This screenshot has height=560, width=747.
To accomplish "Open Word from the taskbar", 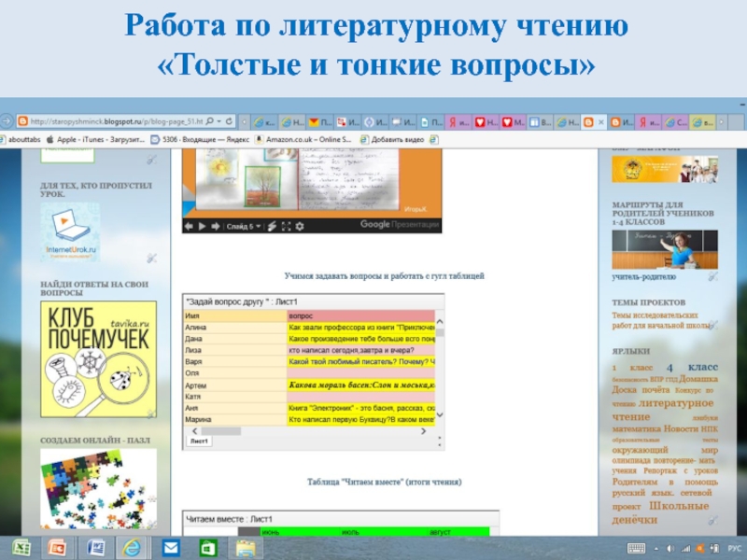I will coord(95,548).
